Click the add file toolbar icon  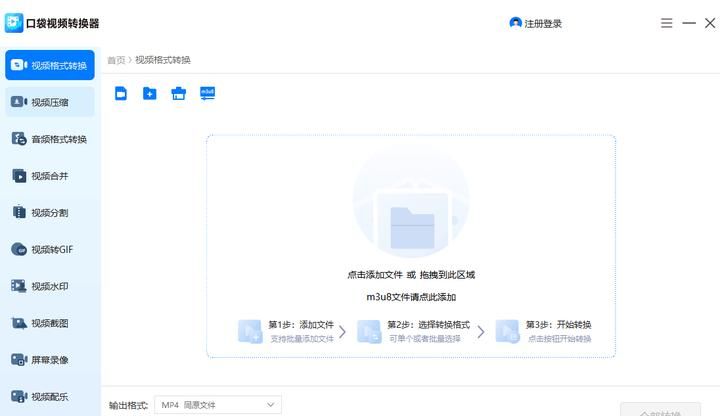pos(121,93)
